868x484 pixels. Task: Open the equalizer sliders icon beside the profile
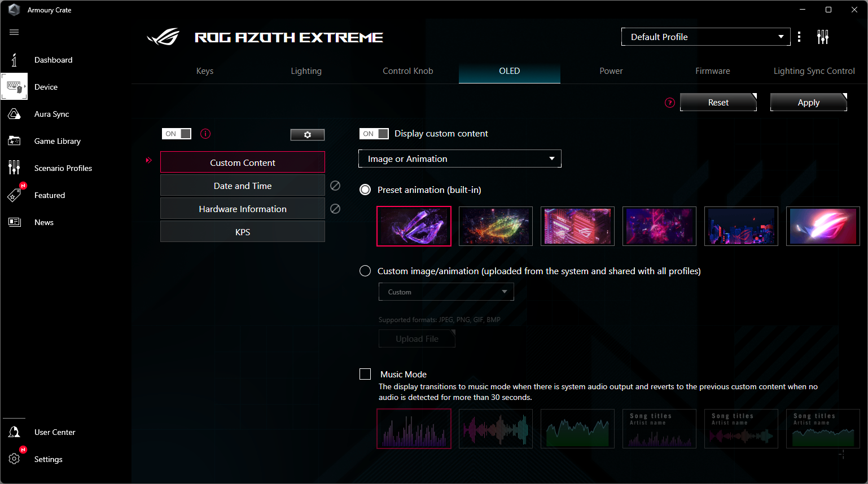coord(823,37)
